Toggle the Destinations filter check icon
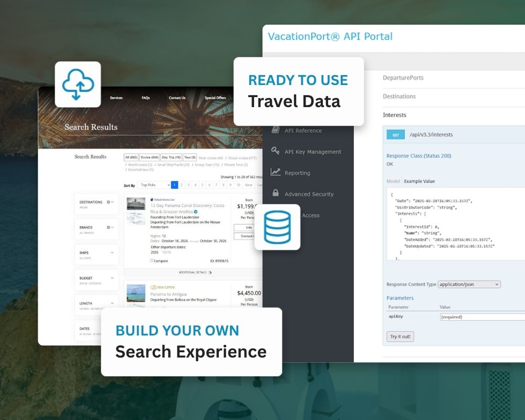Screen dimensions: 525x420 109,202
